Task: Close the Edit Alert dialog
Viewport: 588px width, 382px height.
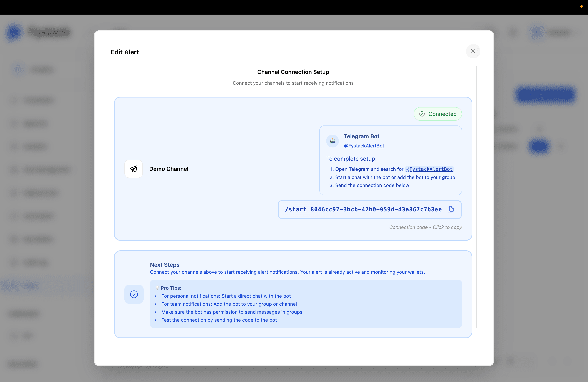Action: (473, 51)
